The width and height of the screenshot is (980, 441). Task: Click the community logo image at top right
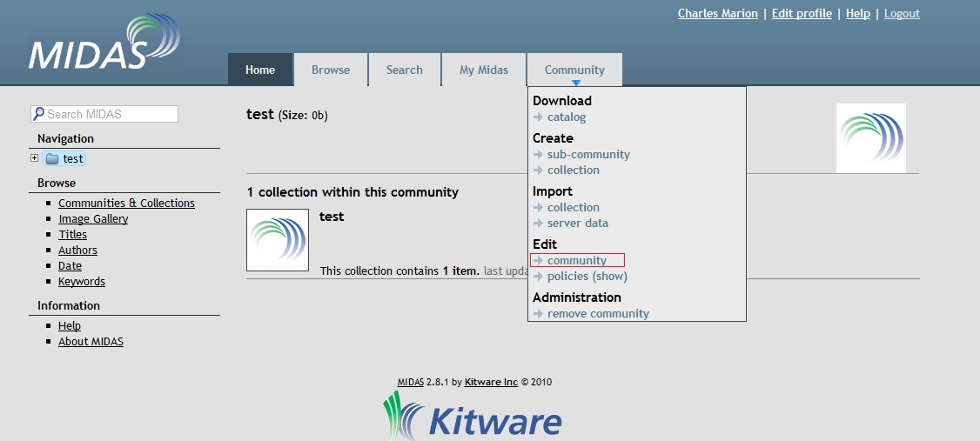870,138
